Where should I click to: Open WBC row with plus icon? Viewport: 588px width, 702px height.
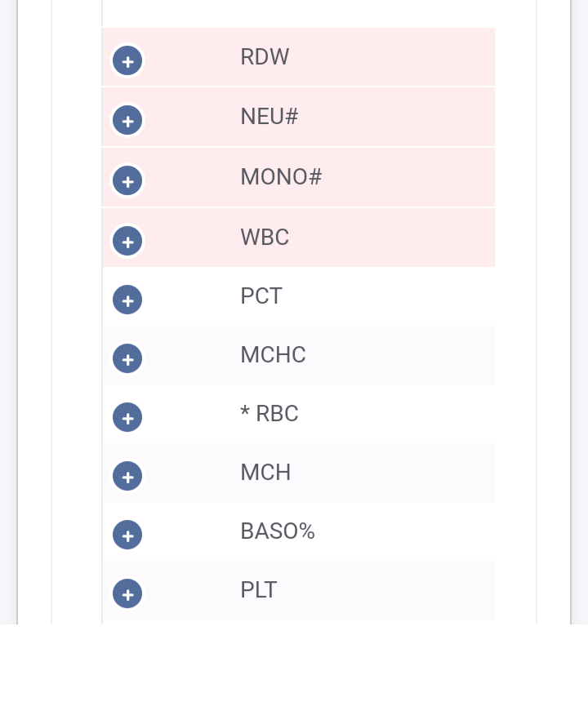(x=127, y=242)
